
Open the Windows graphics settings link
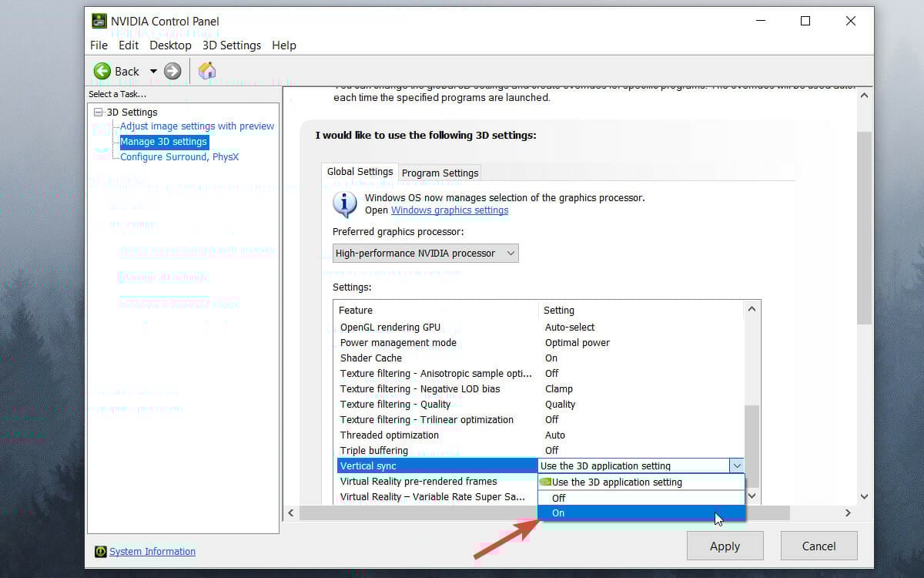pyautogui.click(x=450, y=210)
